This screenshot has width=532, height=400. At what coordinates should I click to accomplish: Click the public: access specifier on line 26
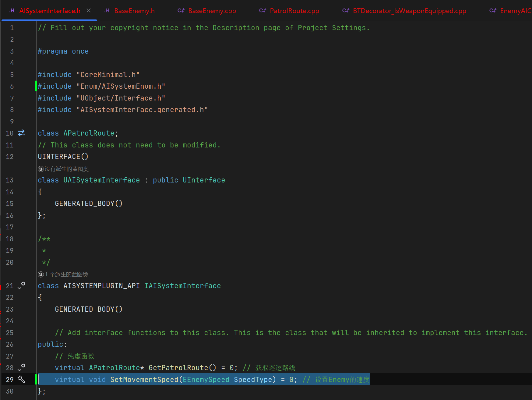coord(52,344)
